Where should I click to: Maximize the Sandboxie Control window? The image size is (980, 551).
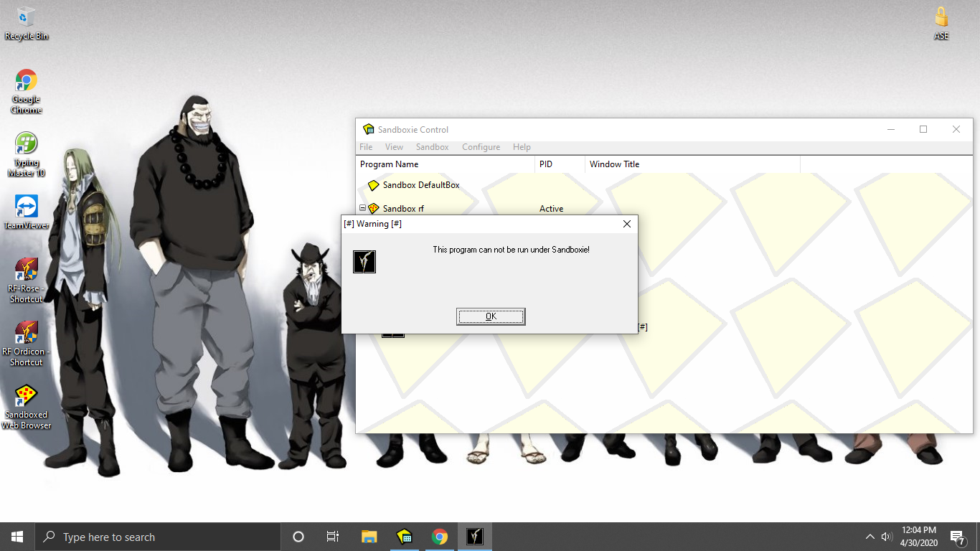click(923, 129)
